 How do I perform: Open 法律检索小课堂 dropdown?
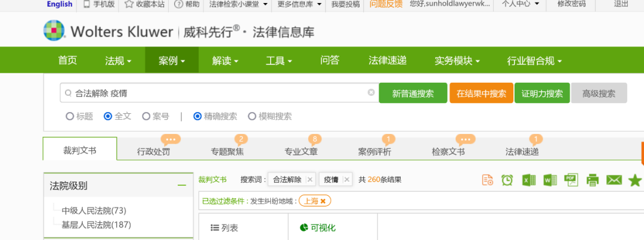pyautogui.click(x=238, y=4)
